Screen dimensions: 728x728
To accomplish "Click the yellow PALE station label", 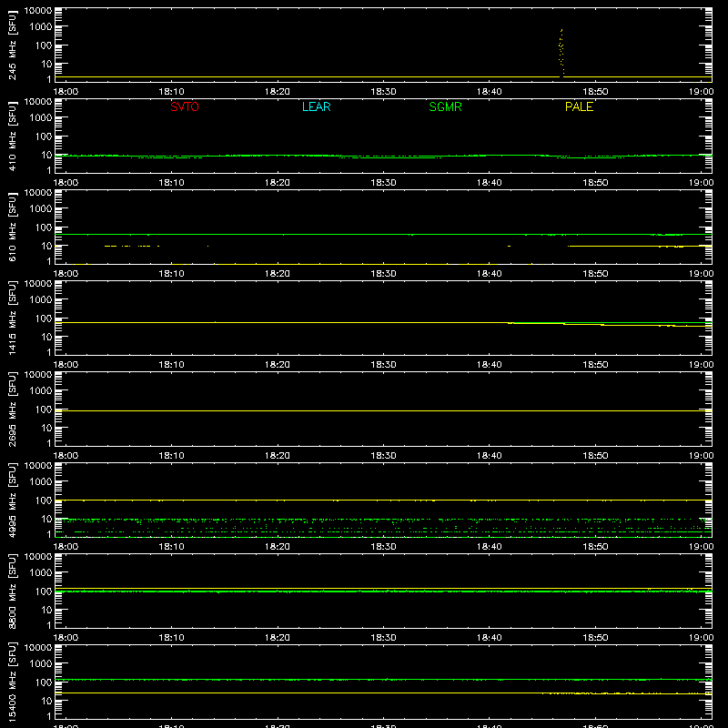I will point(579,106).
